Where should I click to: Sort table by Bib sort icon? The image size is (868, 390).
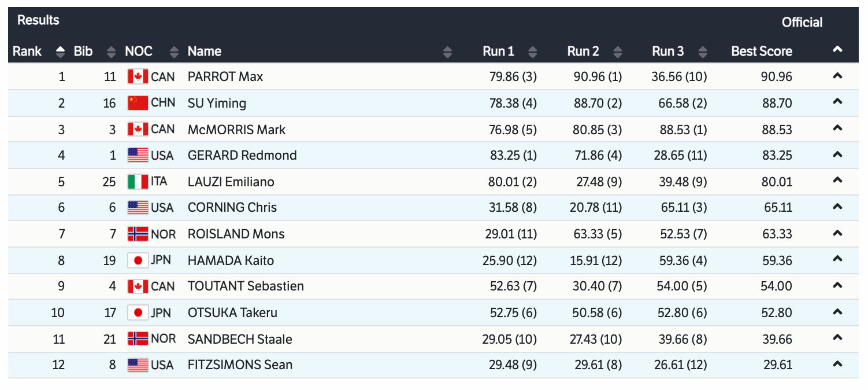(112, 52)
